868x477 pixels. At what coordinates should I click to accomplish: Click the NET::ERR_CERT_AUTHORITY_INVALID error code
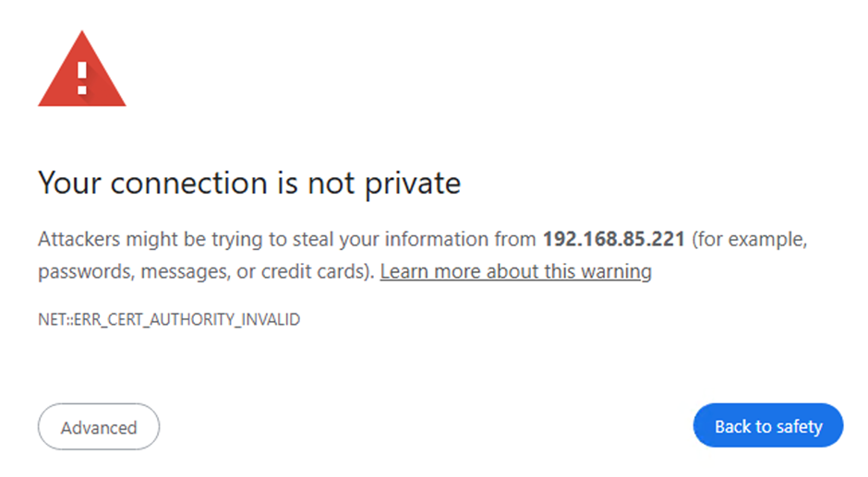click(x=169, y=320)
